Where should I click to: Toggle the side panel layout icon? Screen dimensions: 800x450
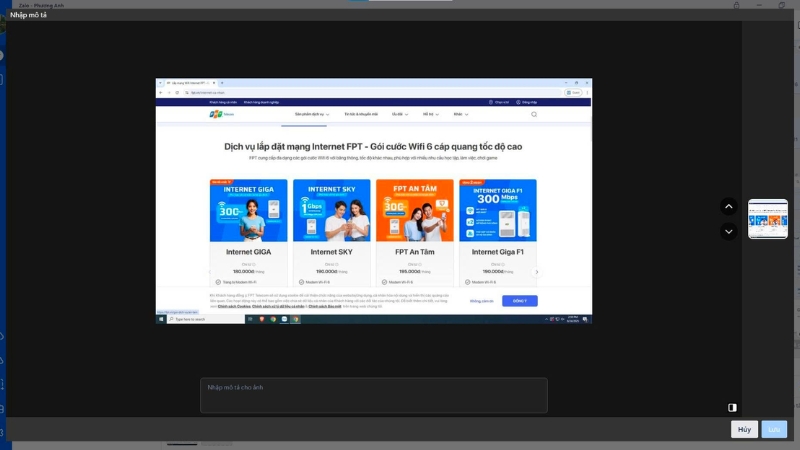tap(732, 407)
